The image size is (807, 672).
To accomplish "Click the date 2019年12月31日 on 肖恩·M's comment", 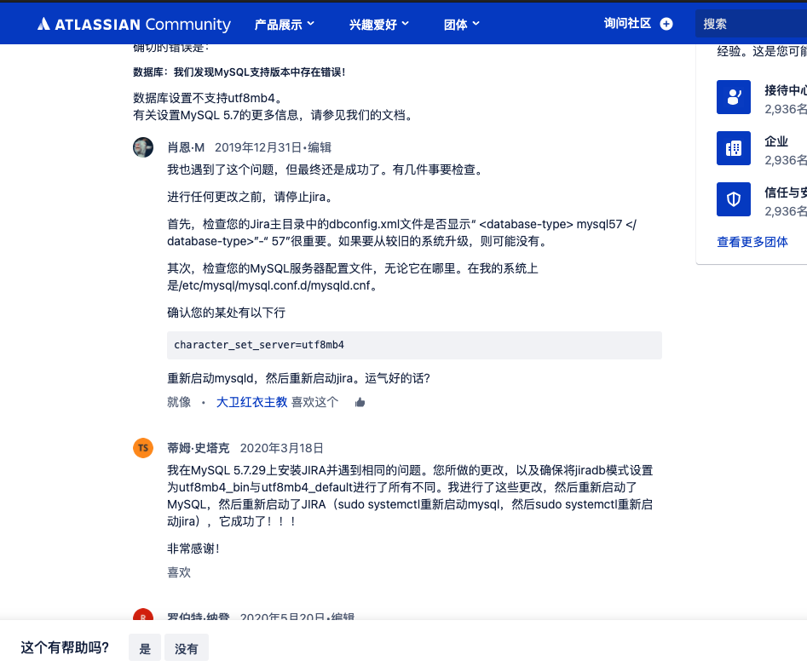I will (x=258, y=147).
